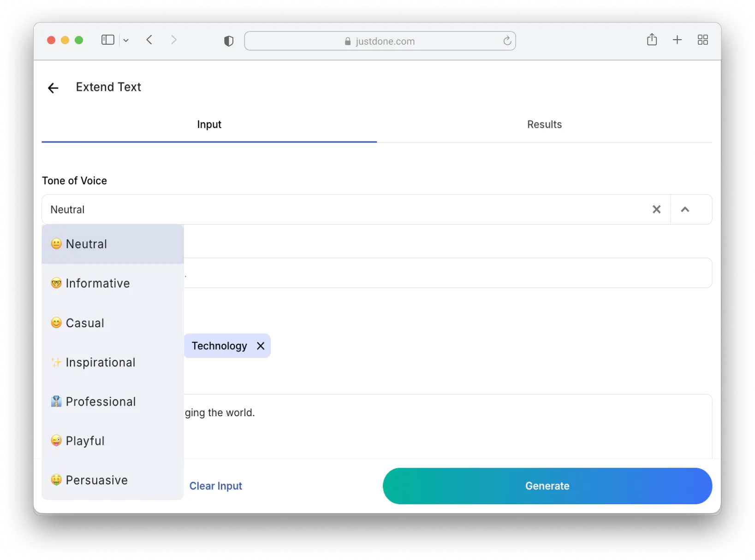Choose Informative tone option
This screenshot has width=755, height=560.
point(98,283)
